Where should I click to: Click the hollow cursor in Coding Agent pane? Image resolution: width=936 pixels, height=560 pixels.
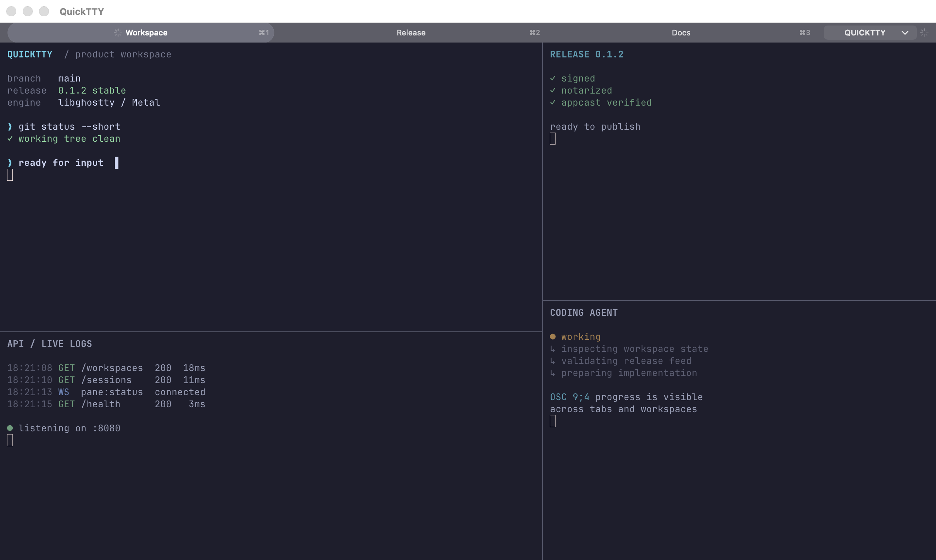[x=552, y=421]
